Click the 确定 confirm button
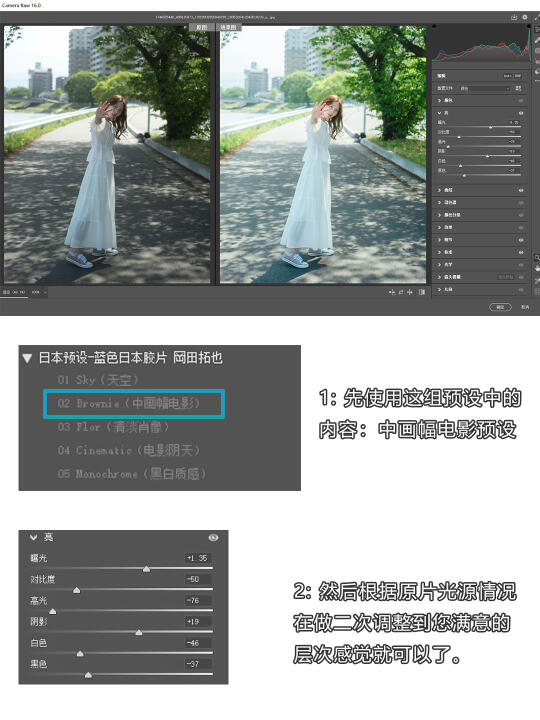540x720 pixels. (501, 307)
